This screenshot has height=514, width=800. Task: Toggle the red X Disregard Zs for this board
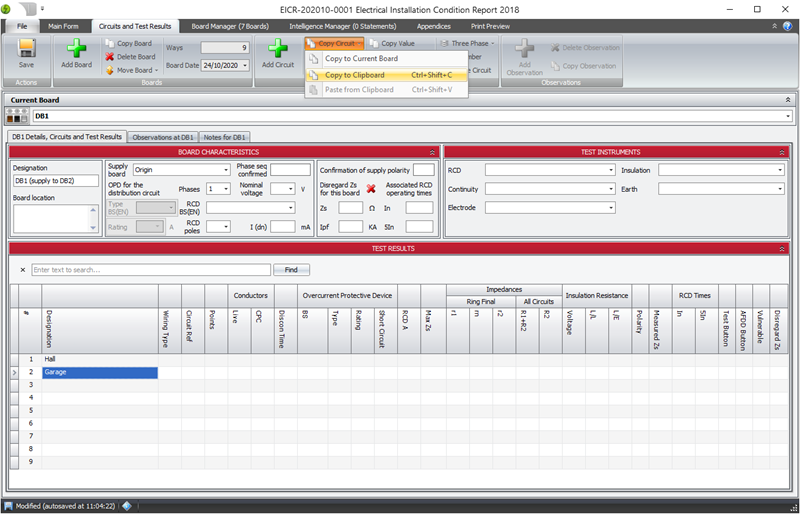click(x=371, y=188)
